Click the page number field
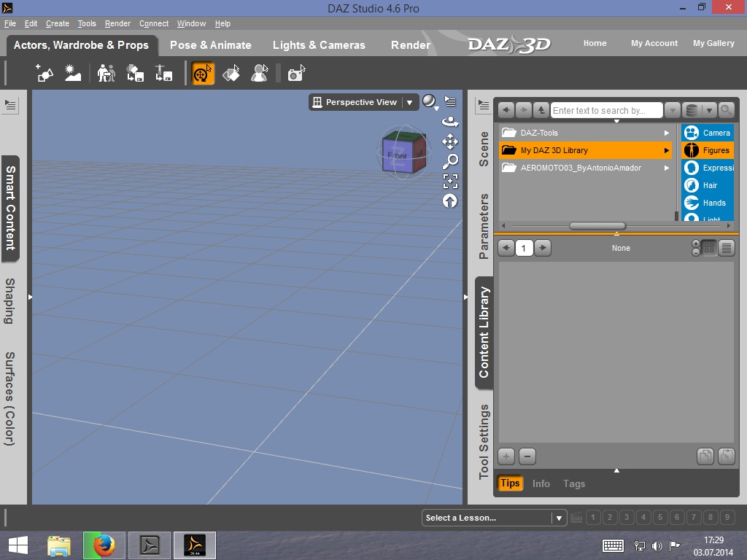Viewport: 747px width, 560px height. coord(524,248)
